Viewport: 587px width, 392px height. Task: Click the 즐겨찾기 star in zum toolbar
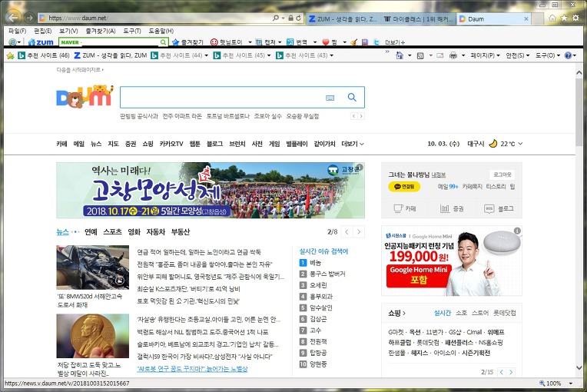coord(175,42)
